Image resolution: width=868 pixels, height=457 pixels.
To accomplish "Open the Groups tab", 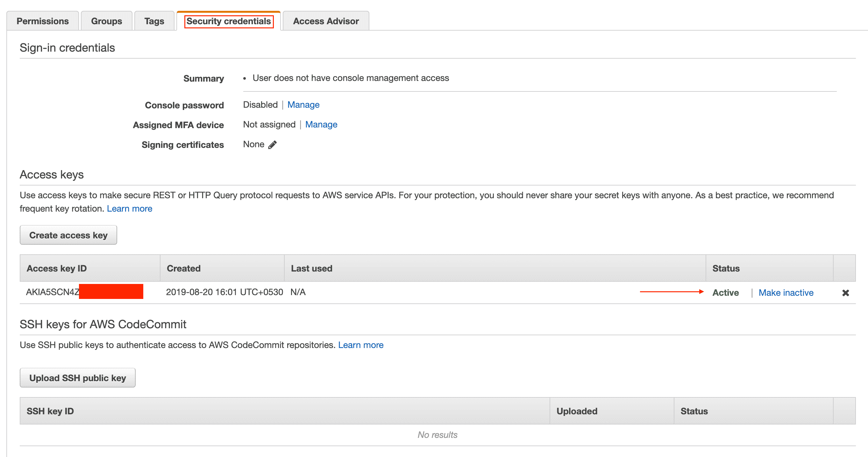I will [106, 21].
